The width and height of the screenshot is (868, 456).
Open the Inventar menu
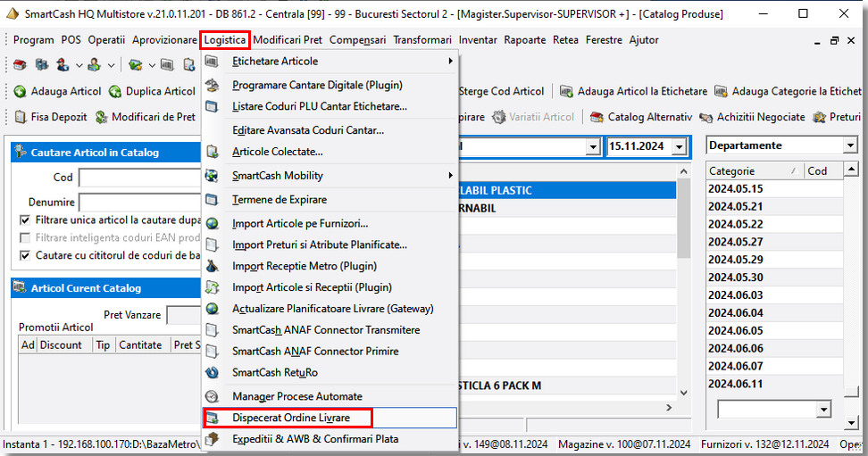(478, 40)
